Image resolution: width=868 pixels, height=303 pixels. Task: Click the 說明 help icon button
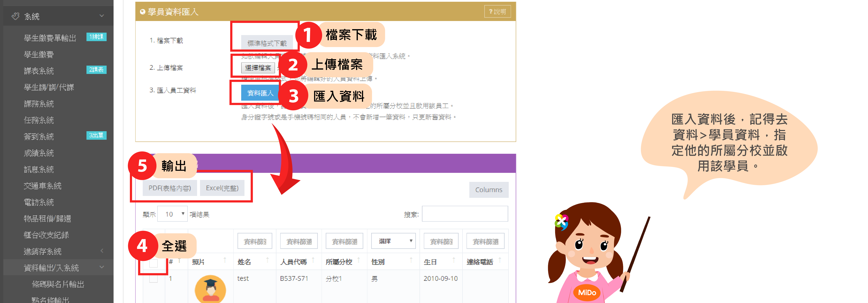497,11
